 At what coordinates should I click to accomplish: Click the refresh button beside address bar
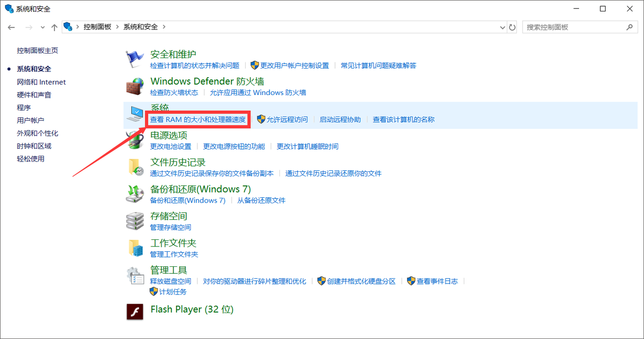point(513,27)
